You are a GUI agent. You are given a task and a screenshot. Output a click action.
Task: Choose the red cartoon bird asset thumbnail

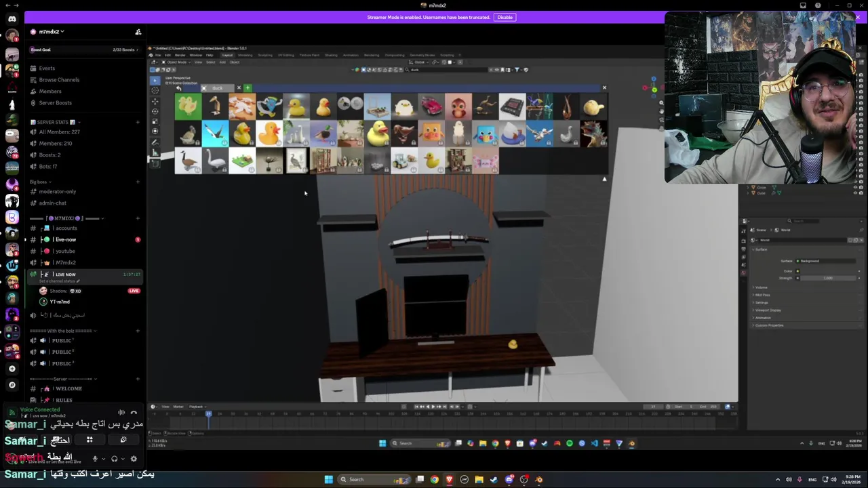point(458,107)
